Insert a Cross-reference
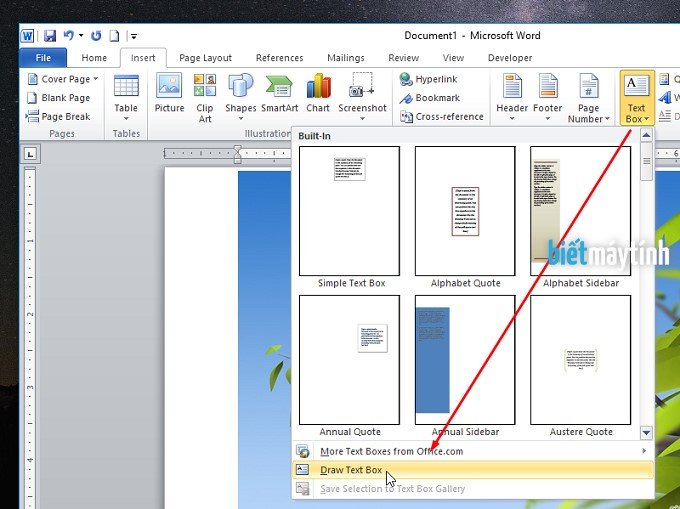680x509 pixels. coord(441,117)
